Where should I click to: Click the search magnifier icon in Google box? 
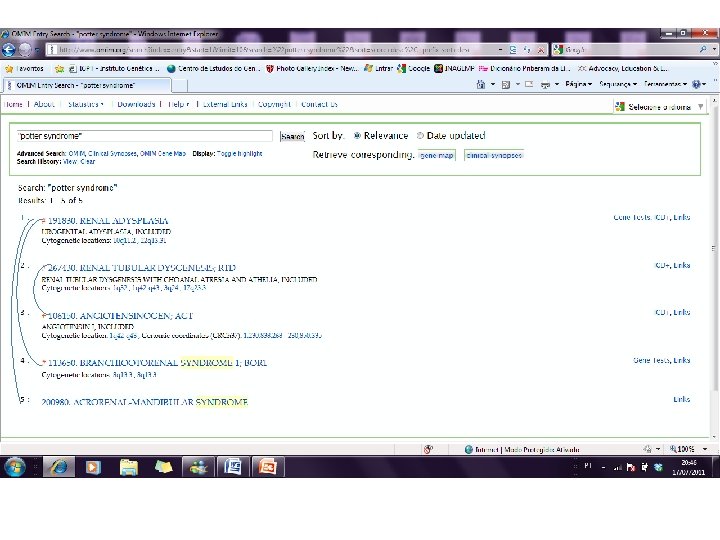pyautogui.click(x=703, y=49)
